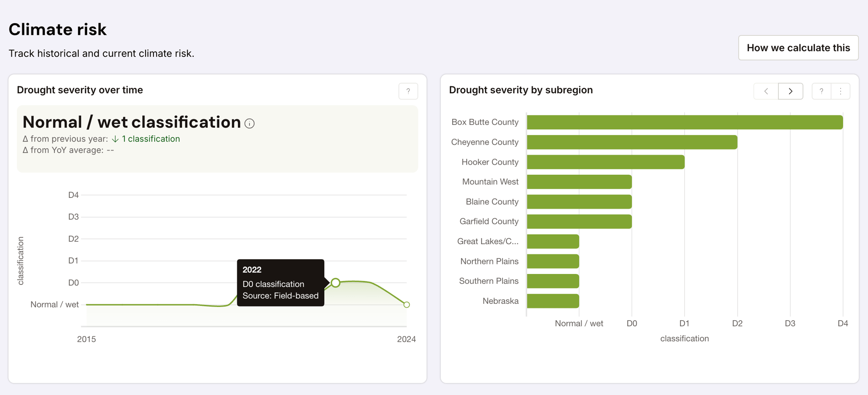This screenshot has width=868, height=395.
Task: Click the Great Lakes truncated label
Action: 487,241
